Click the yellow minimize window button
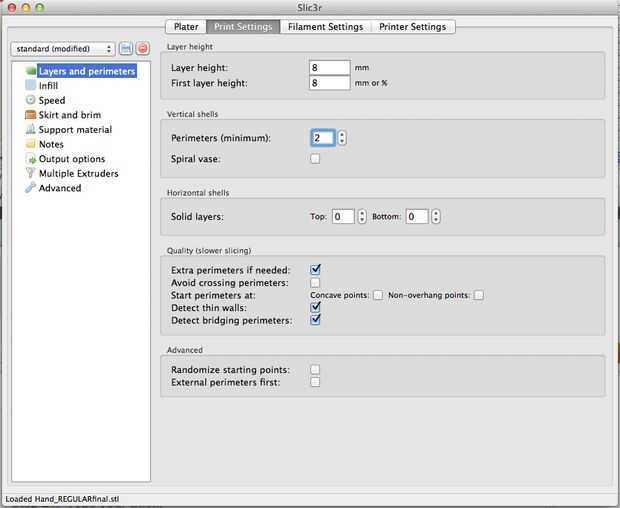 (x=26, y=7)
